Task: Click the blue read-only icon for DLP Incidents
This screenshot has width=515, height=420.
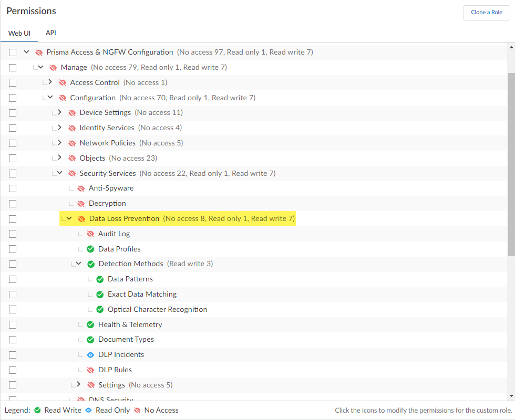Action: [90, 355]
